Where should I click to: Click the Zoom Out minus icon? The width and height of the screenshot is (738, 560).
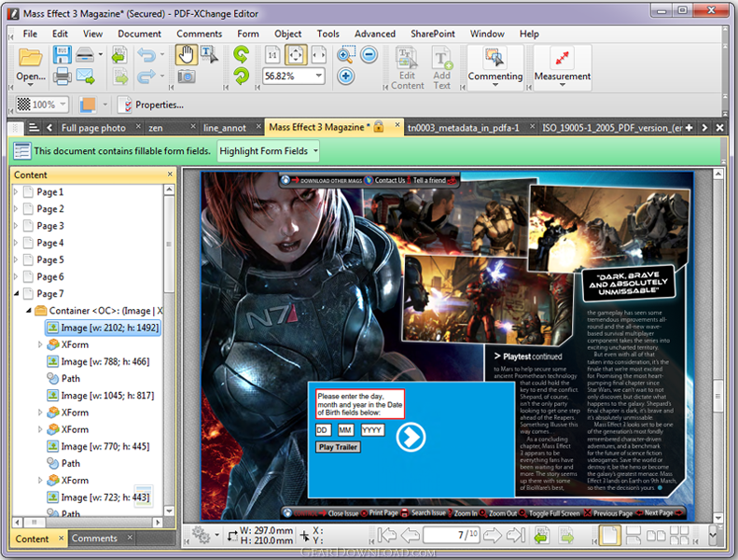point(369,55)
